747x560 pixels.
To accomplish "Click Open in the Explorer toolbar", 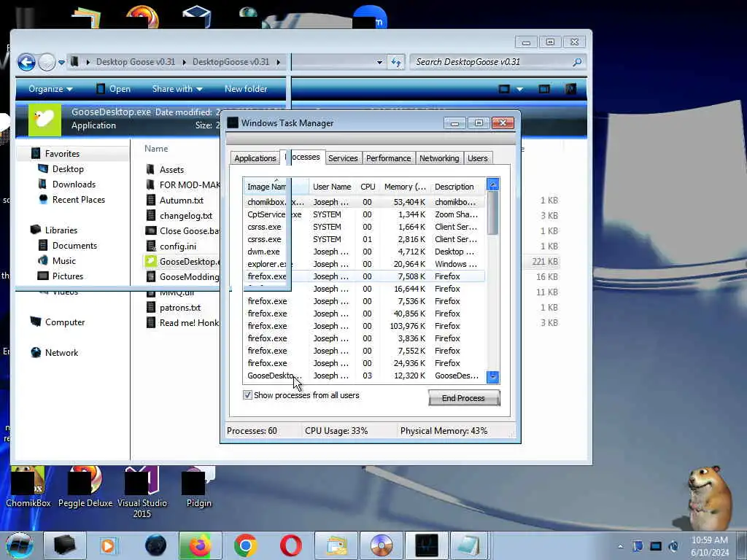I will (113, 89).
